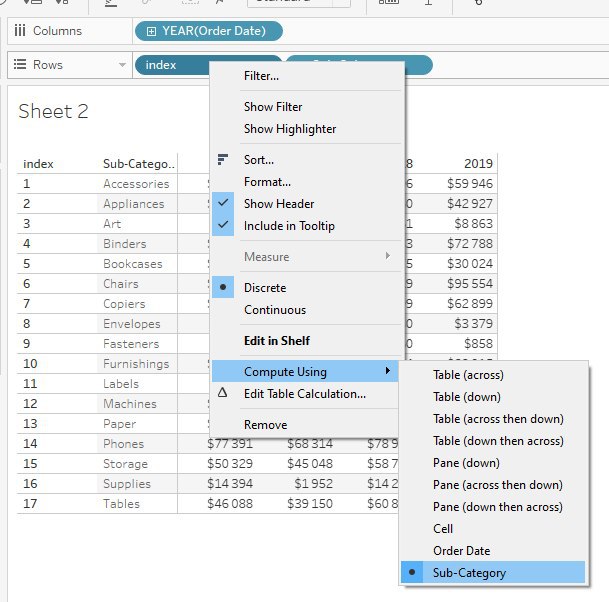The height and width of the screenshot is (602, 609).
Task: Click the $46 088 Tables cell
Action: point(230,503)
